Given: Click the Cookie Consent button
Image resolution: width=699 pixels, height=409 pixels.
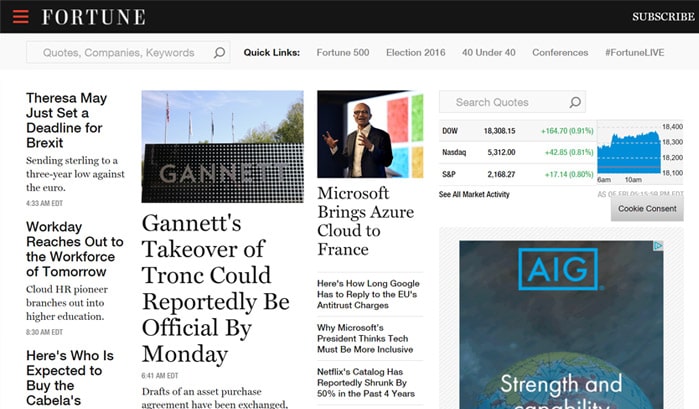Looking at the screenshot, I should [x=646, y=209].
